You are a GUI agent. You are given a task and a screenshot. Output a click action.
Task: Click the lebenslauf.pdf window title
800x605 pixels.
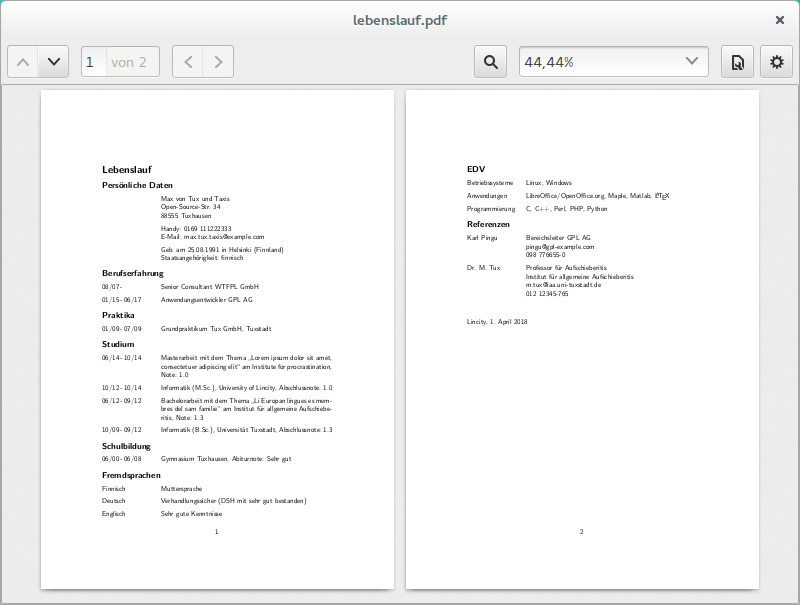(400, 20)
